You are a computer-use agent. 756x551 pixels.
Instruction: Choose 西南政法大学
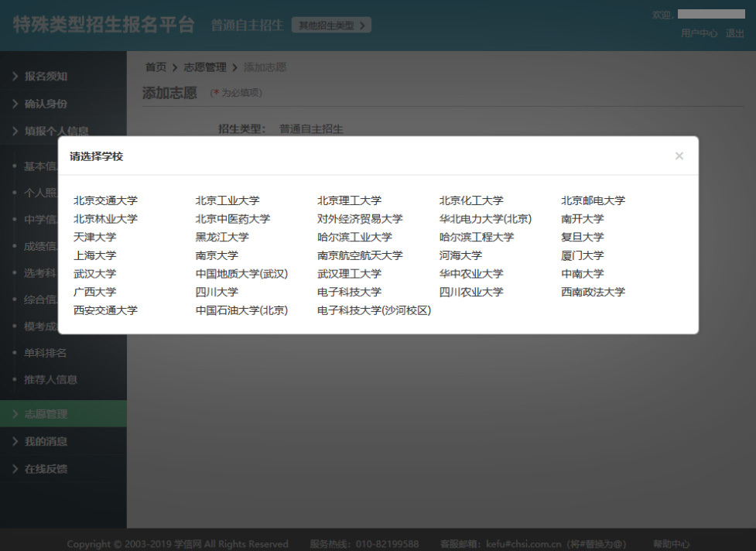point(593,292)
